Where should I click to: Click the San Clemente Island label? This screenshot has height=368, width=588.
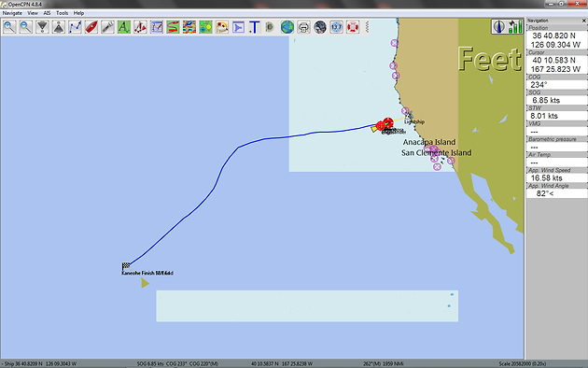[437, 152]
